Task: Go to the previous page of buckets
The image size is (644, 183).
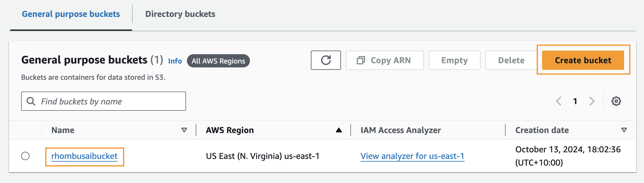Action: pos(559,101)
